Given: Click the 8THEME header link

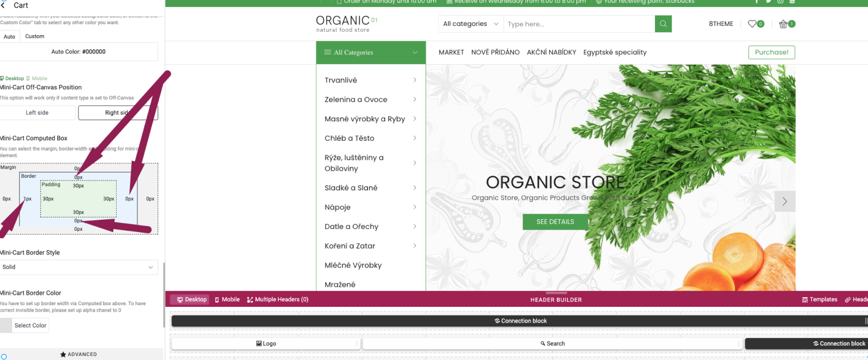Looking at the screenshot, I should pyautogui.click(x=721, y=24).
